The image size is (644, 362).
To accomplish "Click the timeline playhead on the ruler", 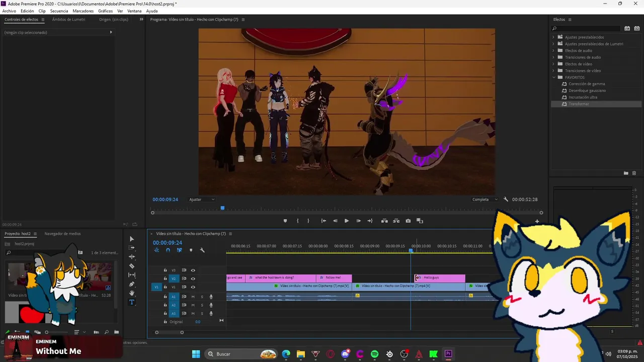I will [411, 250].
